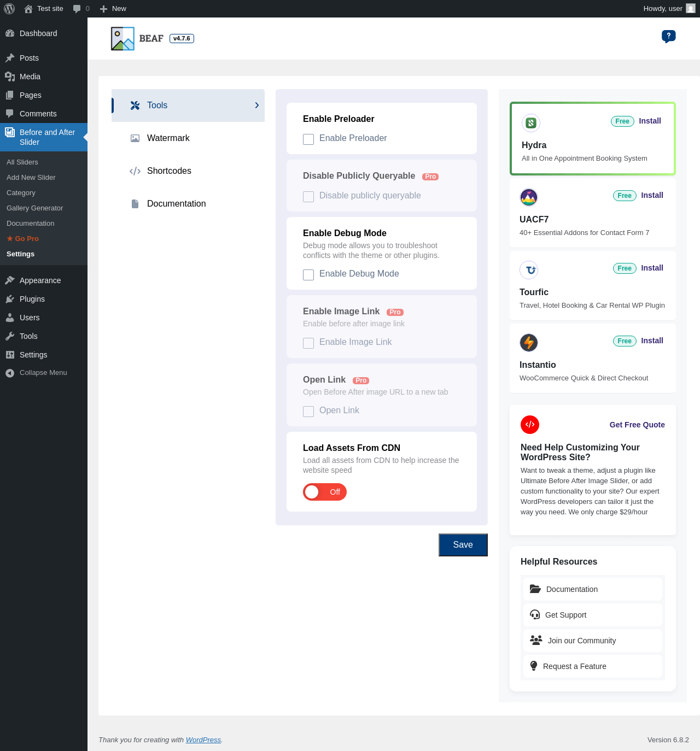
Task: Click the Users icon in sidebar
Action: tap(10, 318)
